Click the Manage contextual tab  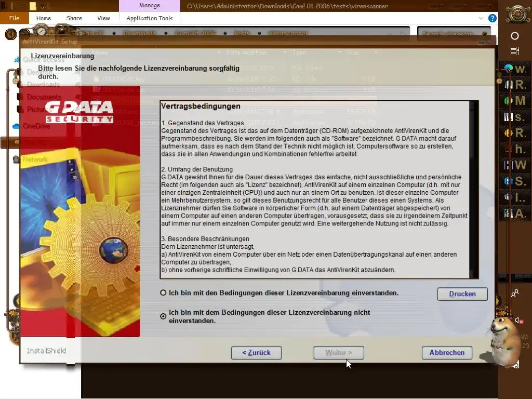[x=149, y=5]
